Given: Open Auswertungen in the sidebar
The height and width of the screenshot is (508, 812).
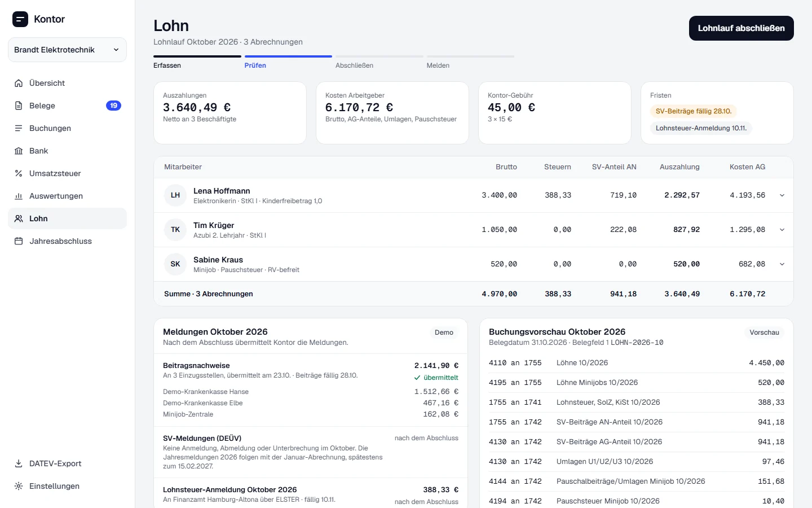Looking at the screenshot, I should 67,196.
